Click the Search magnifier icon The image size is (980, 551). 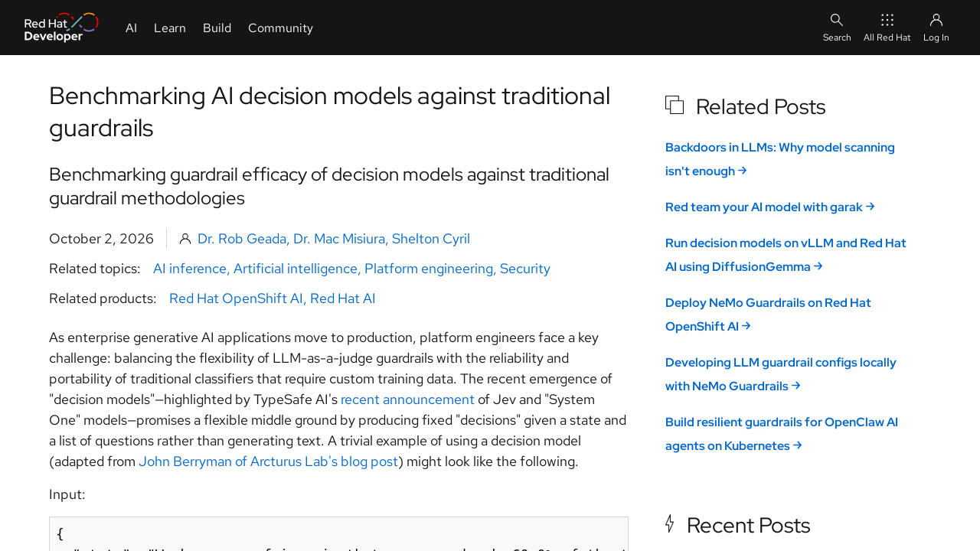[837, 20]
